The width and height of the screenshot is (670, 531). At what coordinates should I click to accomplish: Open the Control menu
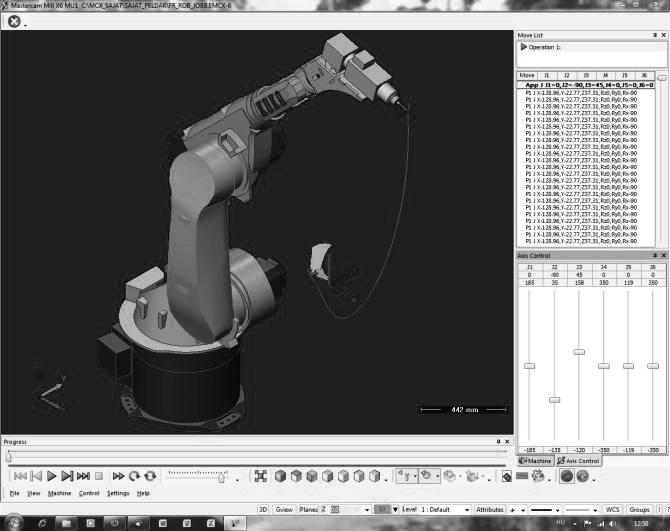[89, 493]
